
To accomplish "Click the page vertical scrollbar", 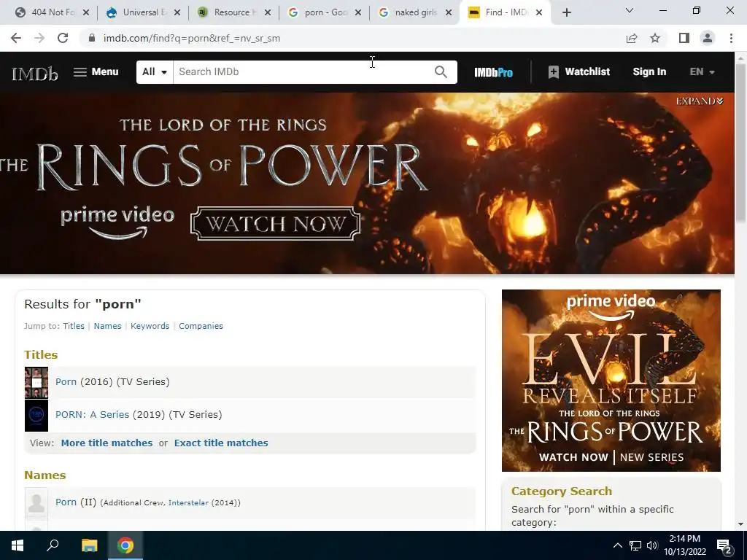I will pyautogui.click(x=740, y=143).
